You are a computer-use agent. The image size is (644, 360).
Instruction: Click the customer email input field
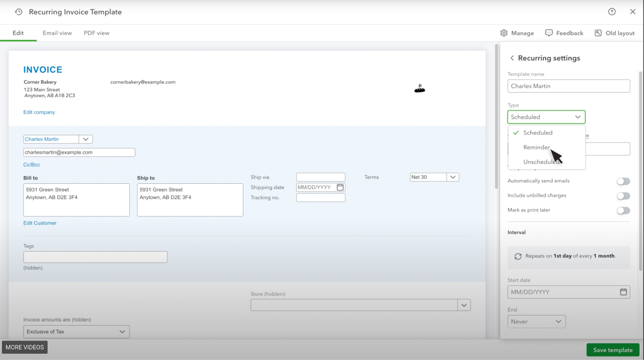(x=79, y=152)
